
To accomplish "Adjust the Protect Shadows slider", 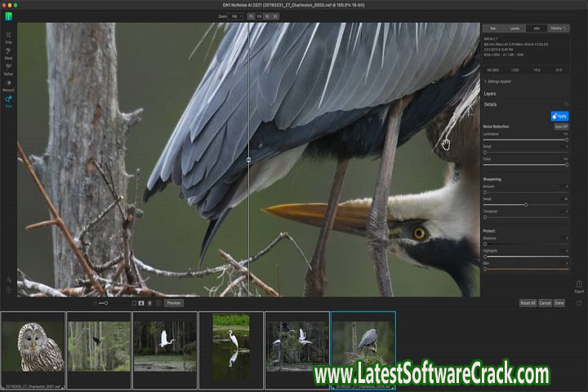I will click(x=526, y=244).
